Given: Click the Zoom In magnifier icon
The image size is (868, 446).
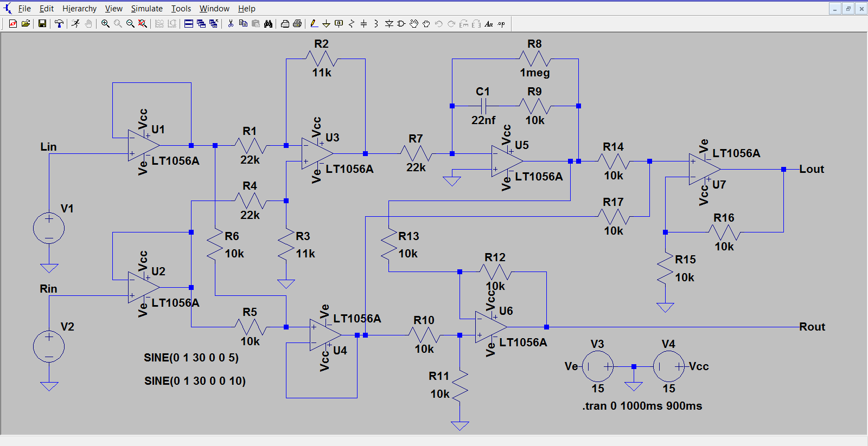Looking at the screenshot, I should (105, 24).
